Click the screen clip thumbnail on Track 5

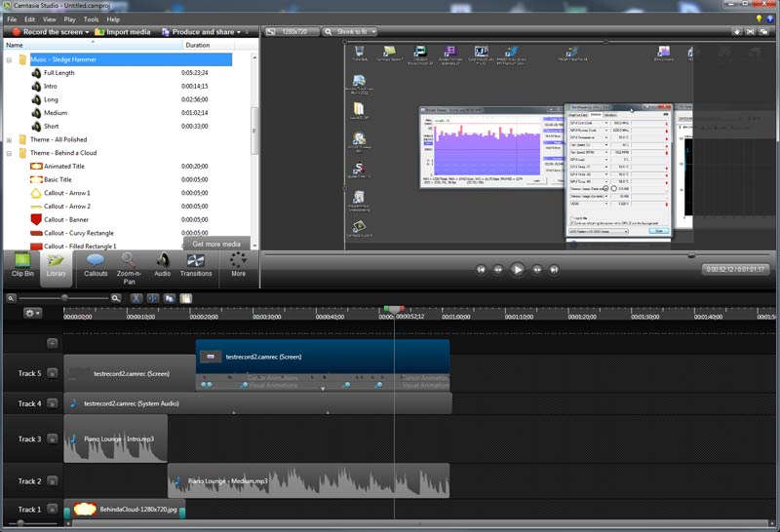coord(211,357)
